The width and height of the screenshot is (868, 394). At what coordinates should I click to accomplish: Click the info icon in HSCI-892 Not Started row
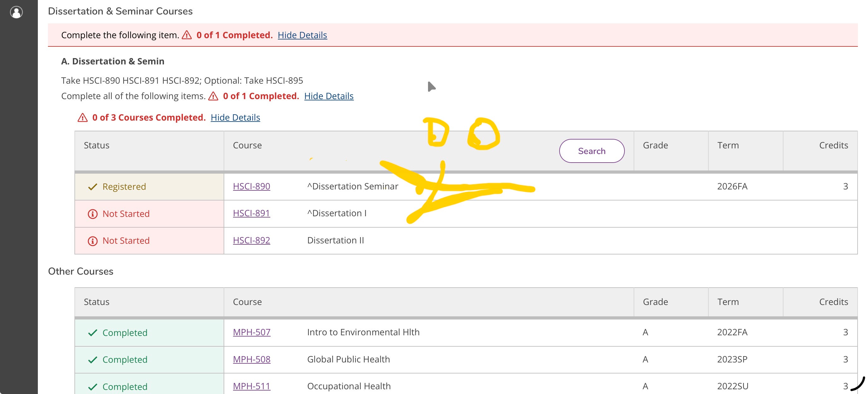pyautogui.click(x=93, y=241)
